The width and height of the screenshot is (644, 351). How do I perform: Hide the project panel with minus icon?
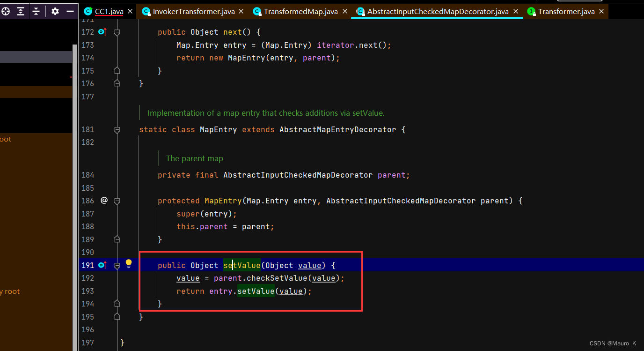point(70,11)
